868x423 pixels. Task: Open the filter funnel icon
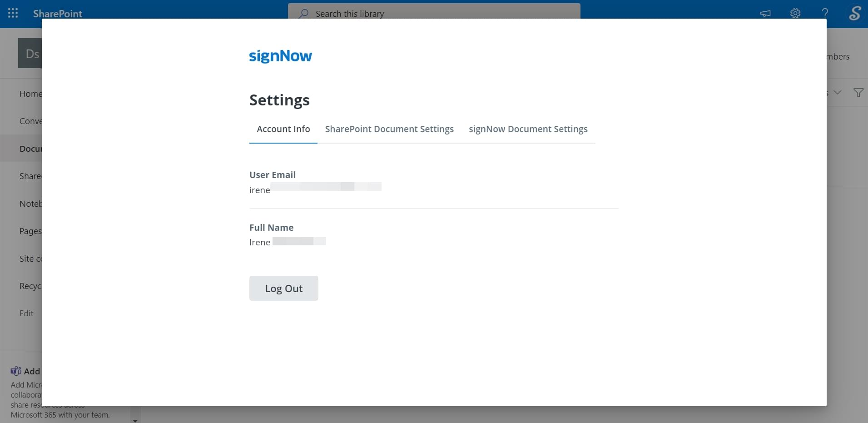coord(858,93)
